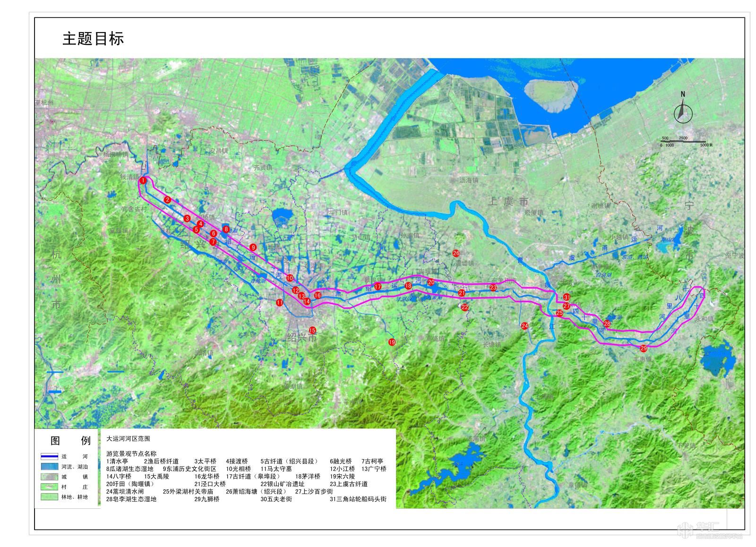The width and height of the screenshot is (756, 547).
Task: Select red marker 15 for 大禹陵
Action: [x=312, y=330]
